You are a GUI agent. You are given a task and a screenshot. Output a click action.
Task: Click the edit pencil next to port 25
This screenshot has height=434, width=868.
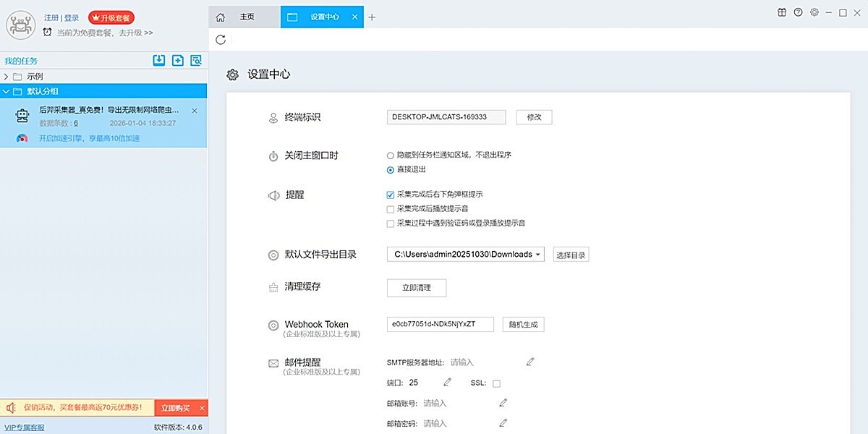[x=447, y=382]
